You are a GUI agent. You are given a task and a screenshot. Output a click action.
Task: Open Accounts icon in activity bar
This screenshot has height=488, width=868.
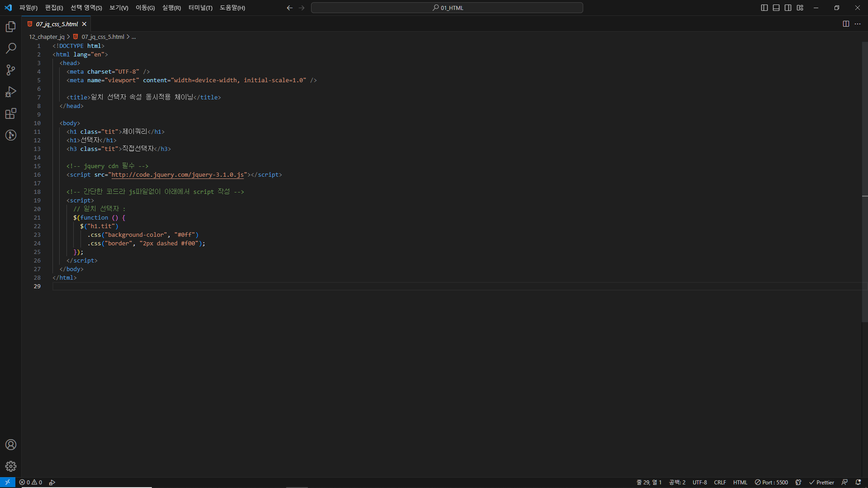point(11,445)
